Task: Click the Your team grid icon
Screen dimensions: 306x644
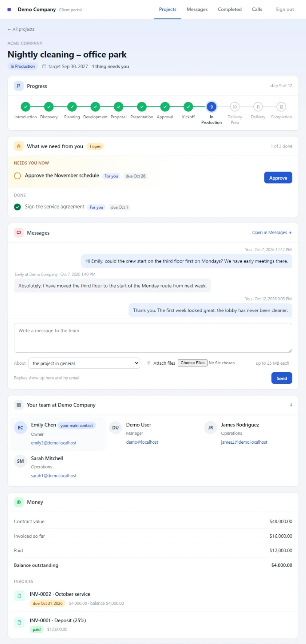Action: click(19, 405)
